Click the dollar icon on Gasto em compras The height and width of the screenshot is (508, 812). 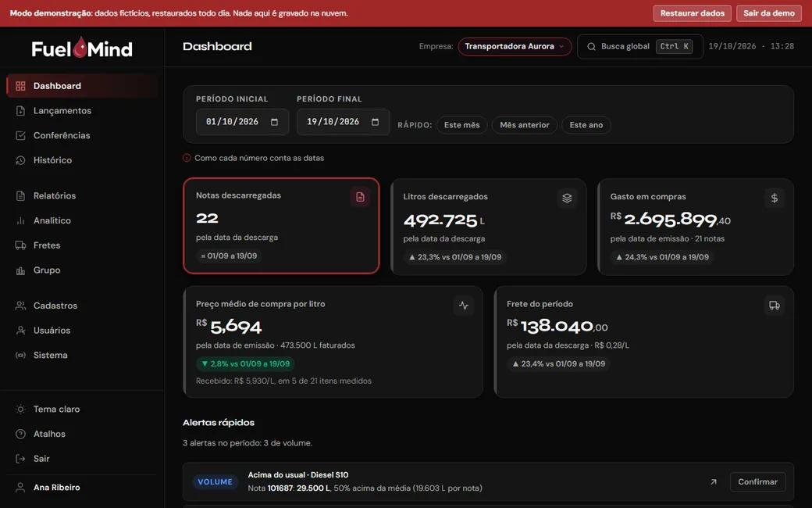click(x=775, y=198)
